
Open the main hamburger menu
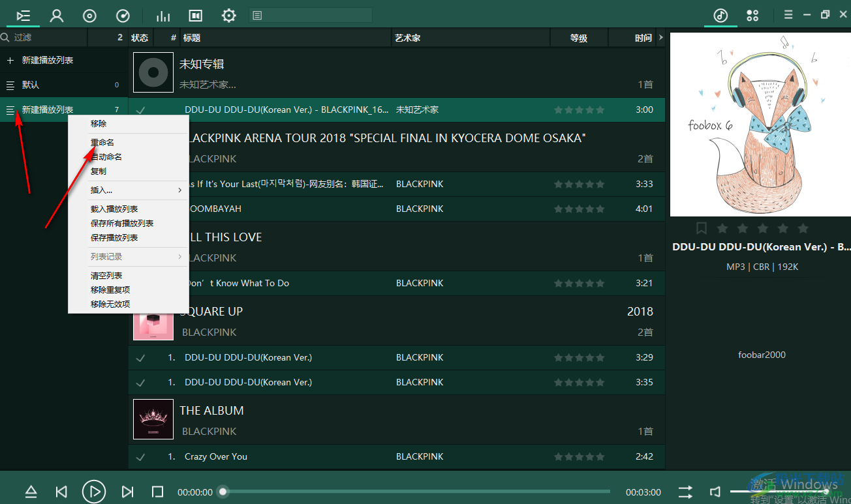788,15
